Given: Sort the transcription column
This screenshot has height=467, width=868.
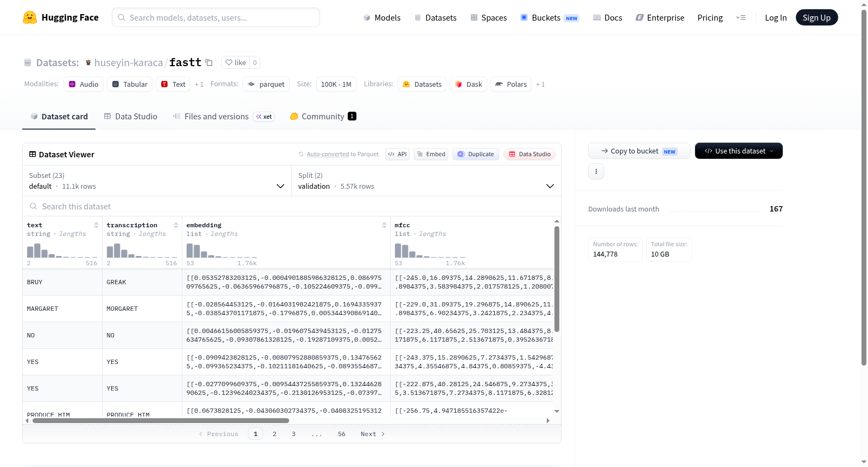Looking at the screenshot, I should 176,225.
